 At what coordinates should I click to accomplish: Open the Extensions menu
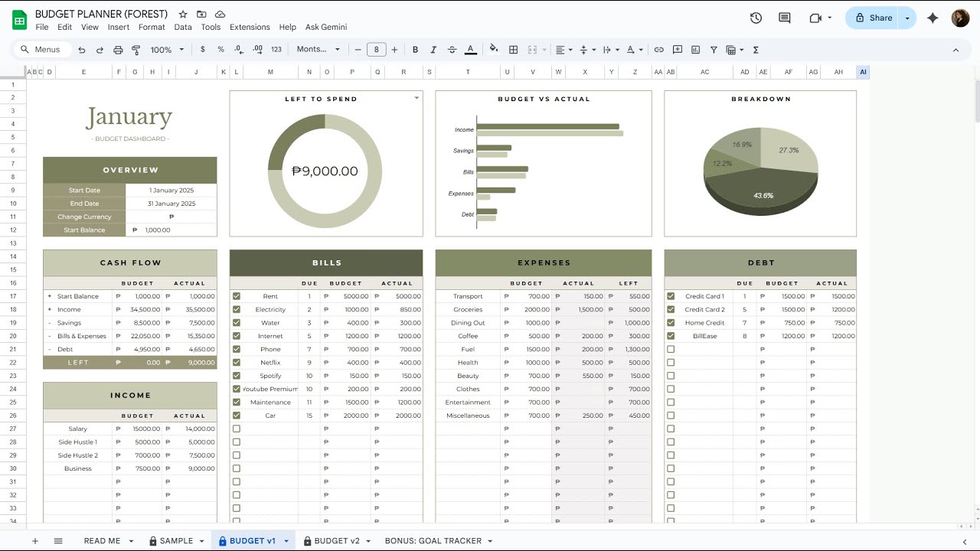[x=250, y=27]
